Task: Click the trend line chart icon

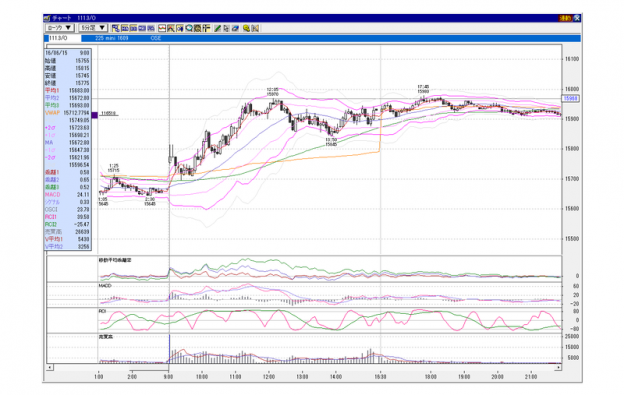Action: [x=171, y=28]
